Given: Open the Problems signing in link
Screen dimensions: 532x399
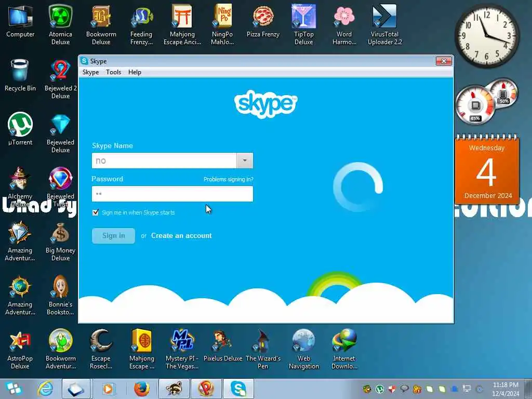Looking at the screenshot, I should (x=229, y=179).
